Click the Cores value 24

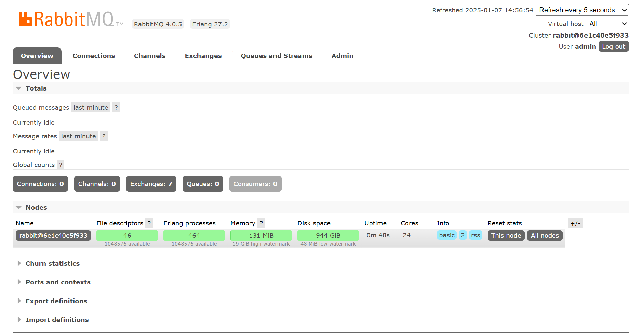coord(406,235)
